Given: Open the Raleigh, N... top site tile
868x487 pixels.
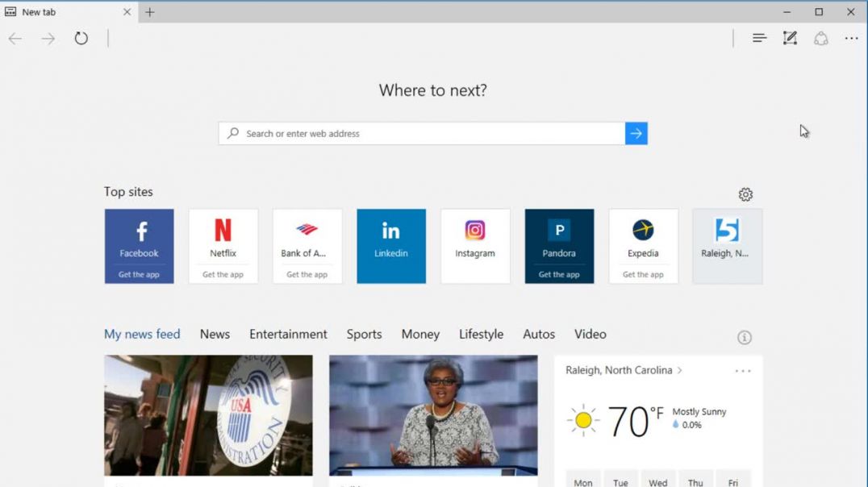Looking at the screenshot, I should point(728,246).
